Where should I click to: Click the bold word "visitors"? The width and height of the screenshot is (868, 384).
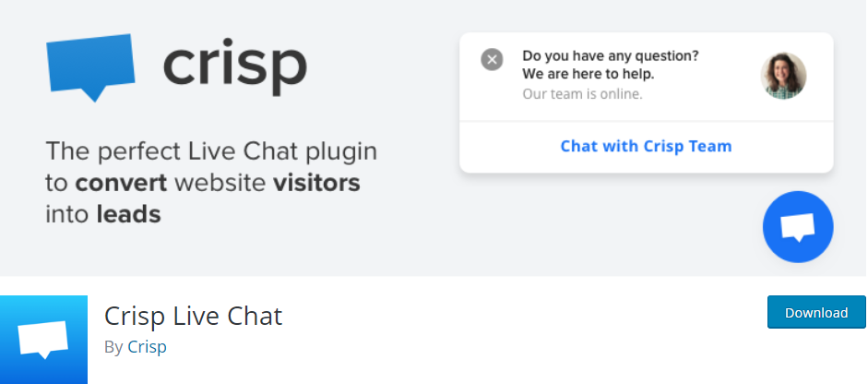(316, 183)
